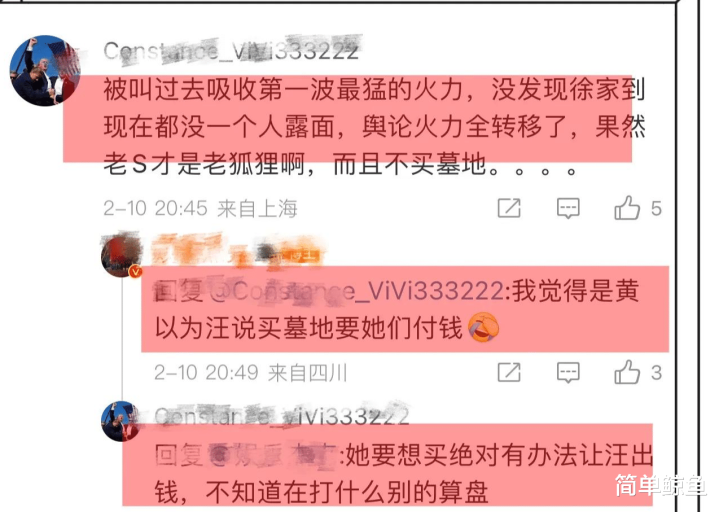
Task: Click the orange verified V badge
Action: click(x=135, y=272)
